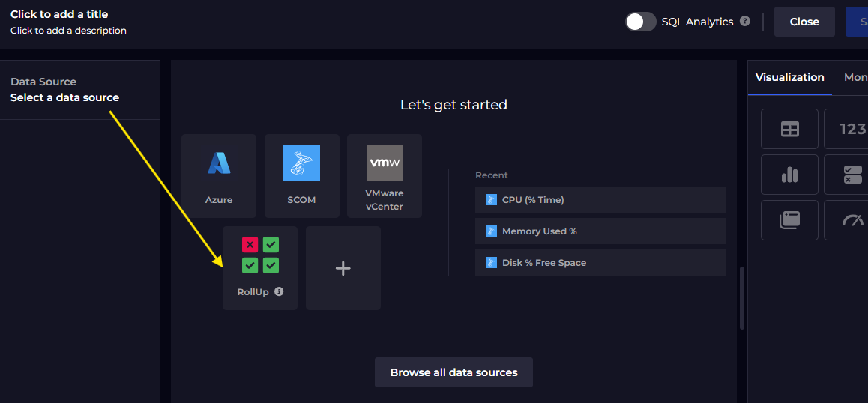Click the SQL Analytics help icon
868x403 pixels.
pyautogui.click(x=744, y=21)
